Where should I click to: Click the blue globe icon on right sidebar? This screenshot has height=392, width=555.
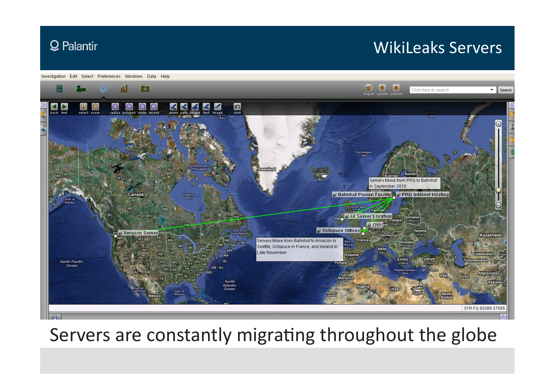[x=512, y=127]
